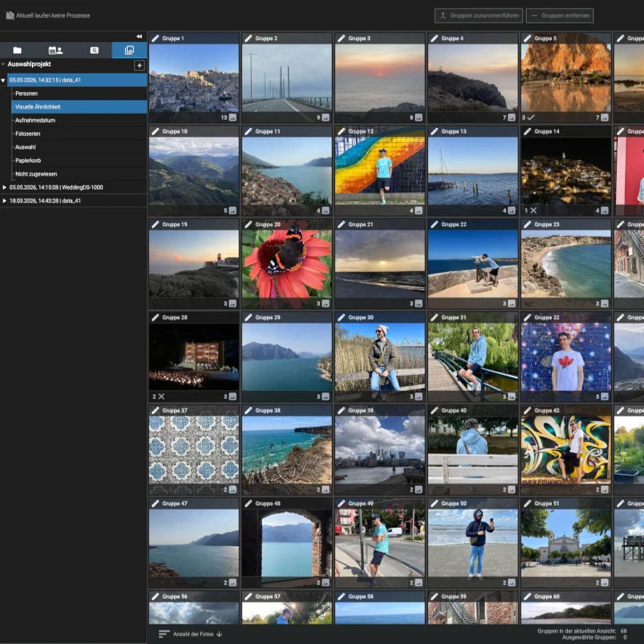Image resolution: width=644 pixels, height=644 pixels.
Task: Select Aufnahmedatum in the project tree
Action: (x=35, y=120)
